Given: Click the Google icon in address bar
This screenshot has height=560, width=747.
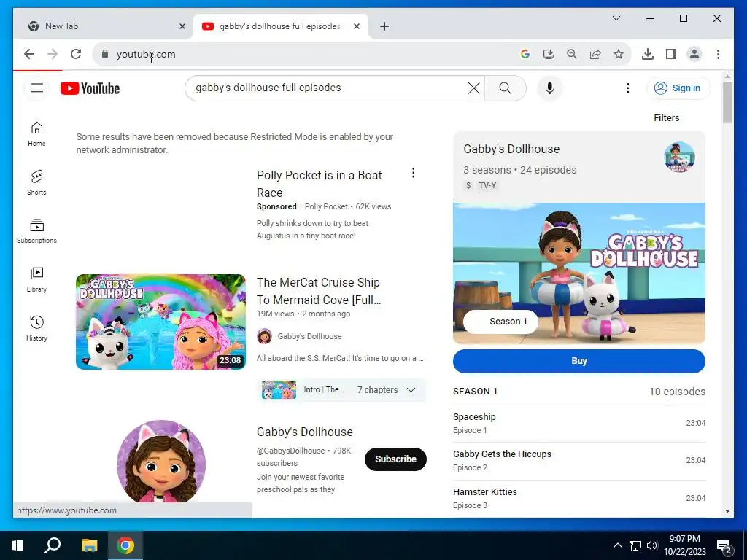Looking at the screenshot, I should coord(525,54).
